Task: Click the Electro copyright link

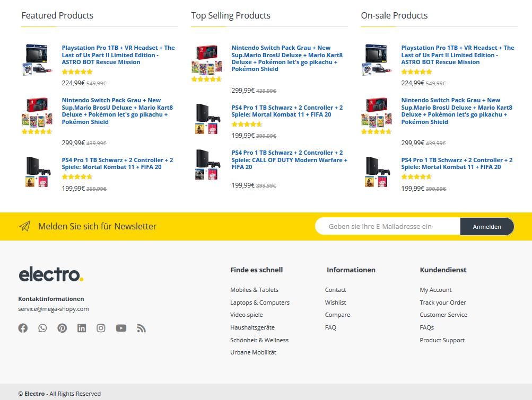Action: pos(34,394)
